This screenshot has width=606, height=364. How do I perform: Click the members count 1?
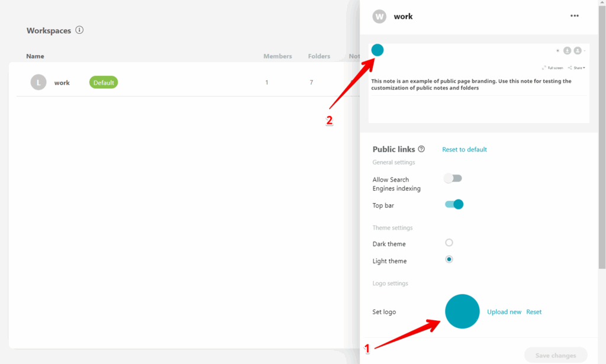267,82
